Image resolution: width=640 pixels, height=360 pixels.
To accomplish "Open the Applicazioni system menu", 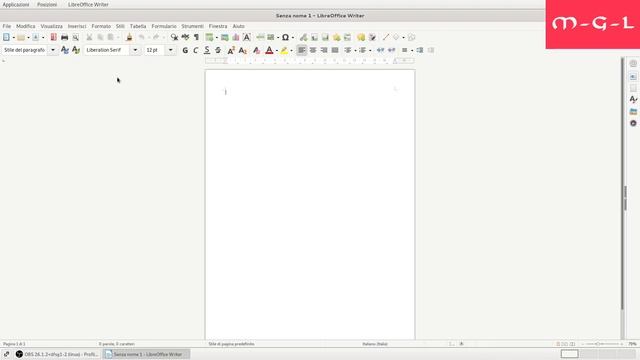I will point(16,4).
